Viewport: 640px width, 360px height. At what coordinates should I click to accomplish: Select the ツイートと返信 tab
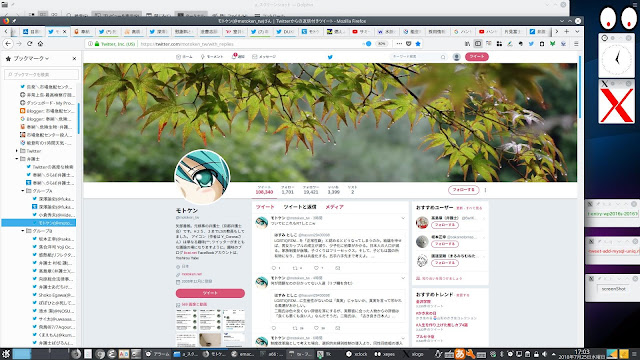point(300,207)
